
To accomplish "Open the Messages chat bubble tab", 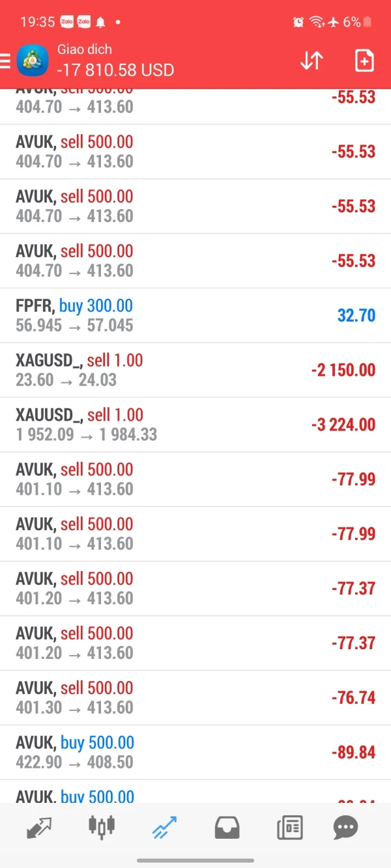I will pos(345,828).
